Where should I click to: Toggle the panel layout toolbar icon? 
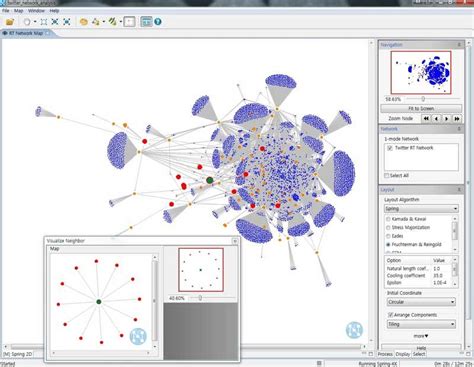click(x=146, y=22)
